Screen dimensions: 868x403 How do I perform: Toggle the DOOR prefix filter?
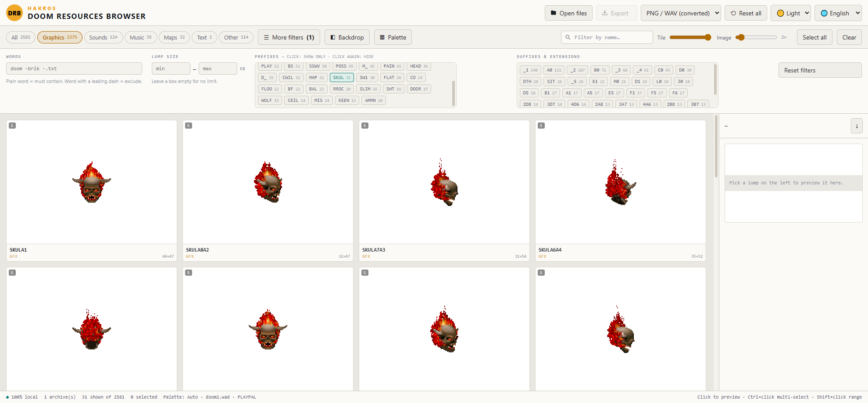coord(419,89)
